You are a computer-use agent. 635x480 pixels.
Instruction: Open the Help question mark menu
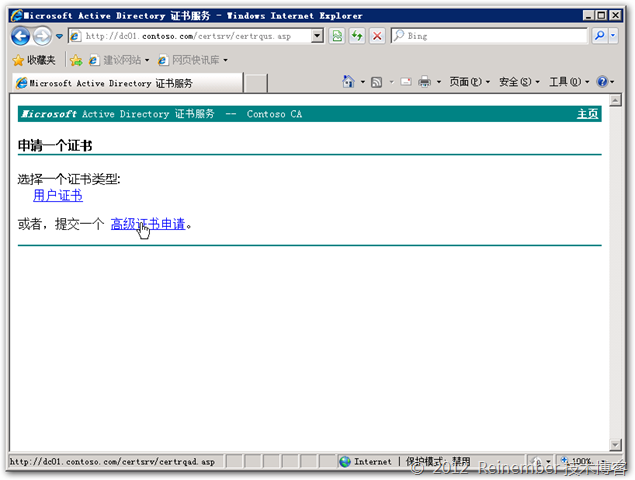pyautogui.click(x=605, y=82)
